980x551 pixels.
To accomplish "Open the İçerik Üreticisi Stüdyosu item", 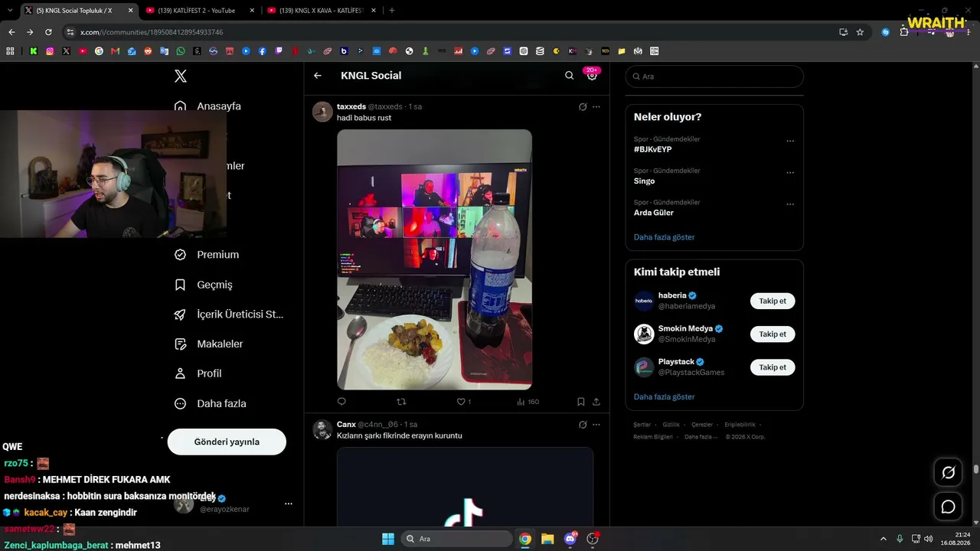I will pyautogui.click(x=229, y=315).
